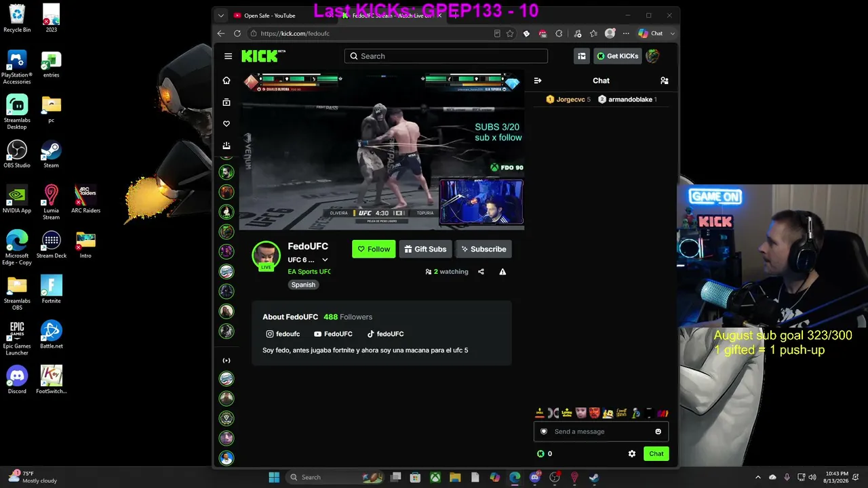Open FedoUFC YouTube link
The width and height of the screenshot is (868, 488).
point(333,334)
